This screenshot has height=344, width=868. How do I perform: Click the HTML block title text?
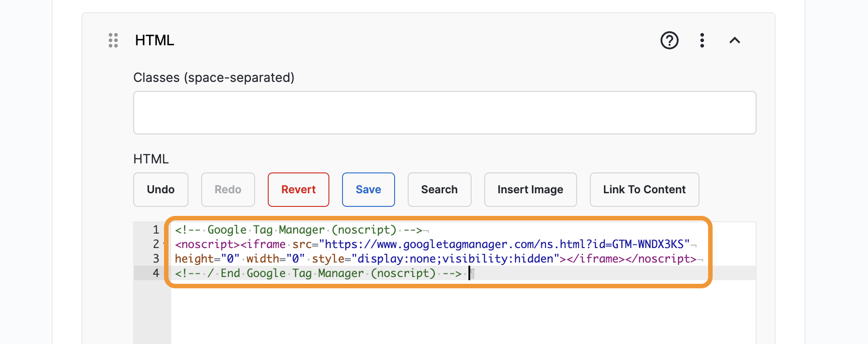click(154, 40)
